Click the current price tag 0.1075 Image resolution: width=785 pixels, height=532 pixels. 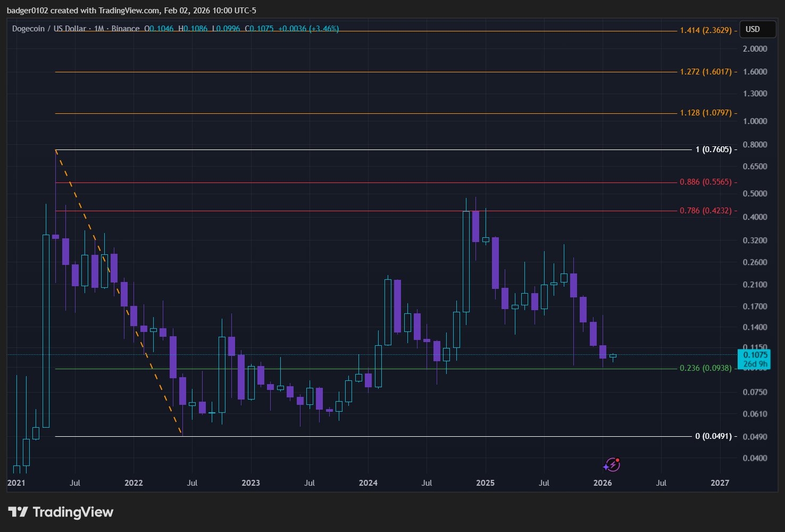[755, 355]
